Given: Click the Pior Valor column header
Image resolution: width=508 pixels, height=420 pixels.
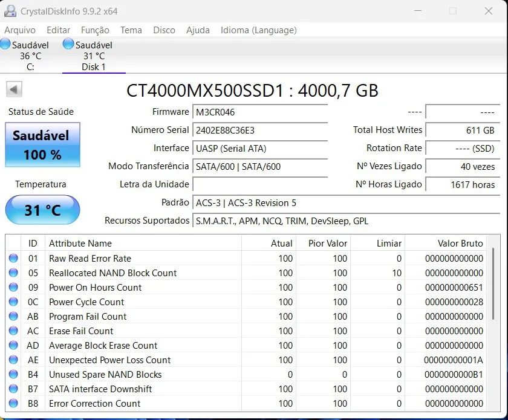Looking at the screenshot, I should pos(324,243).
